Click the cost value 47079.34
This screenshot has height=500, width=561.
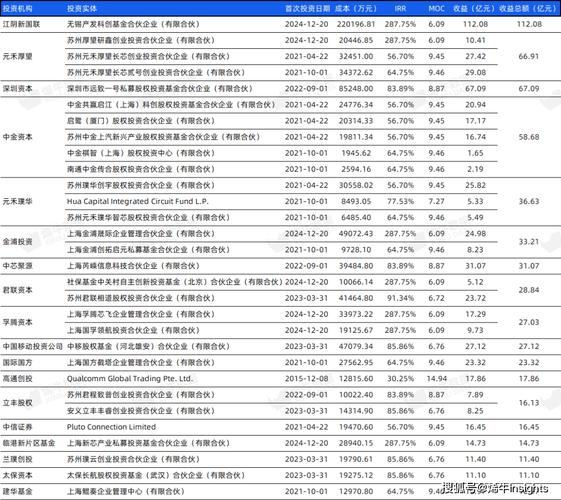pyautogui.click(x=356, y=346)
